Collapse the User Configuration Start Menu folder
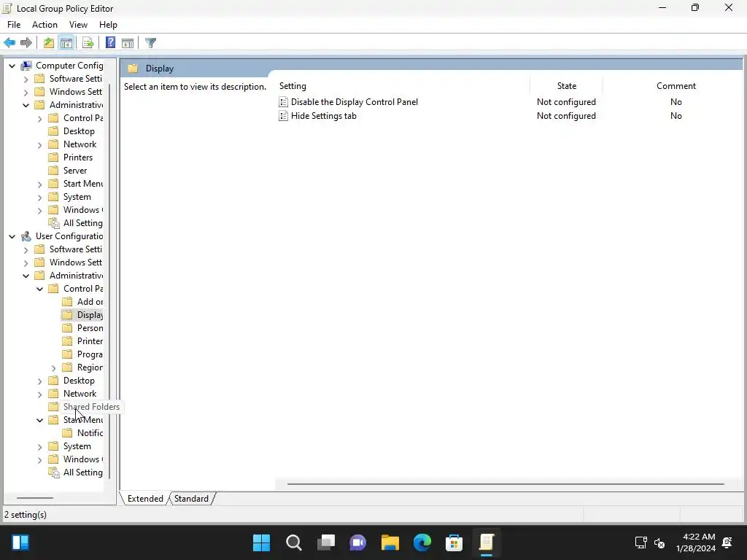 coord(40,420)
